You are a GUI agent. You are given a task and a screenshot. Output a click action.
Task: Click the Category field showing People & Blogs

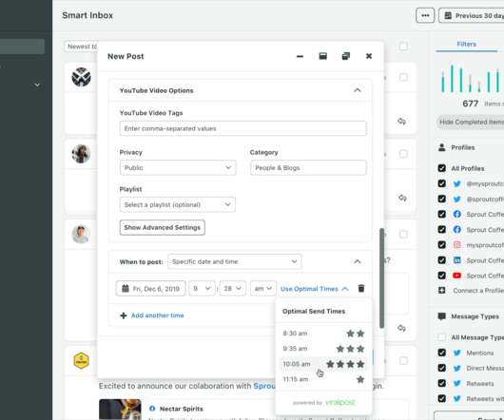pos(308,167)
